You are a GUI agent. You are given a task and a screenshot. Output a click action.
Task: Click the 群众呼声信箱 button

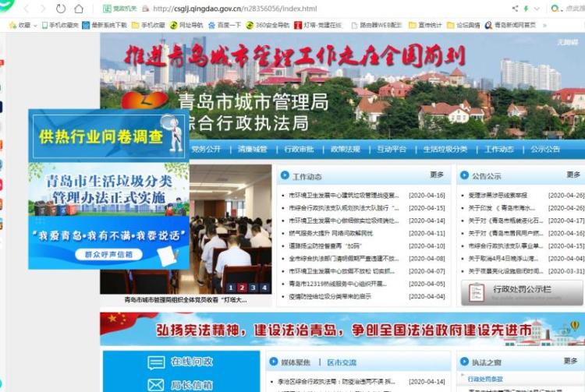(108, 255)
